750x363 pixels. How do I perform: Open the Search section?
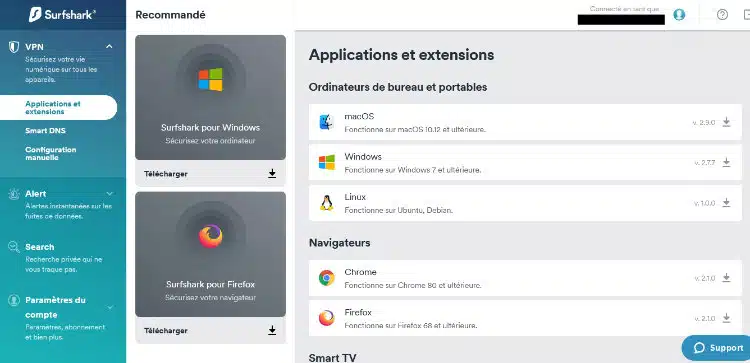(x=40, y=247)
